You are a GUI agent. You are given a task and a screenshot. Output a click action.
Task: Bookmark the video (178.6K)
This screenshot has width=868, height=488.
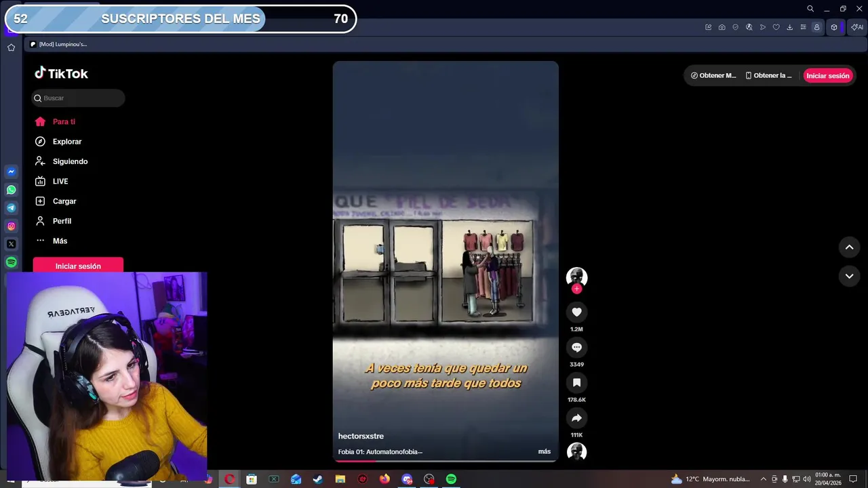click(576, 382)
